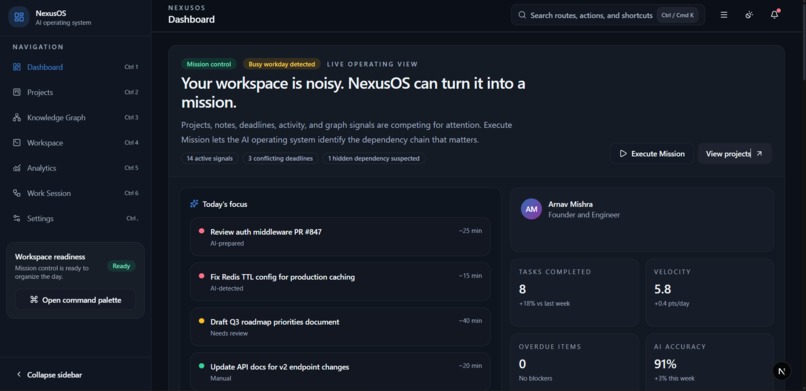The width and height of the screenshot is (806, 391).
Task: Open Knowledge Graph page
Action: 75,117
